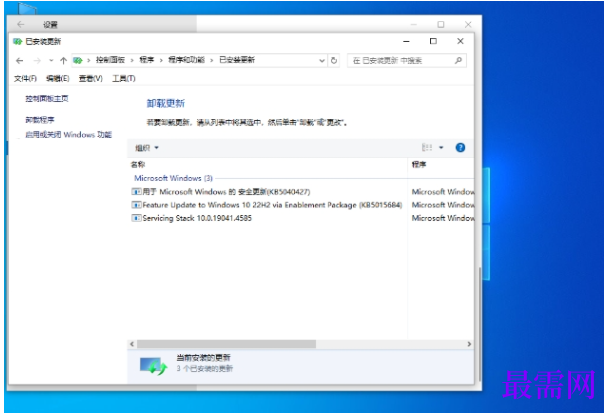Viewport: 614px width, 416px height.
Task: Click Microsoft Windows program cell of KB5040427
Action: (442, 192)
